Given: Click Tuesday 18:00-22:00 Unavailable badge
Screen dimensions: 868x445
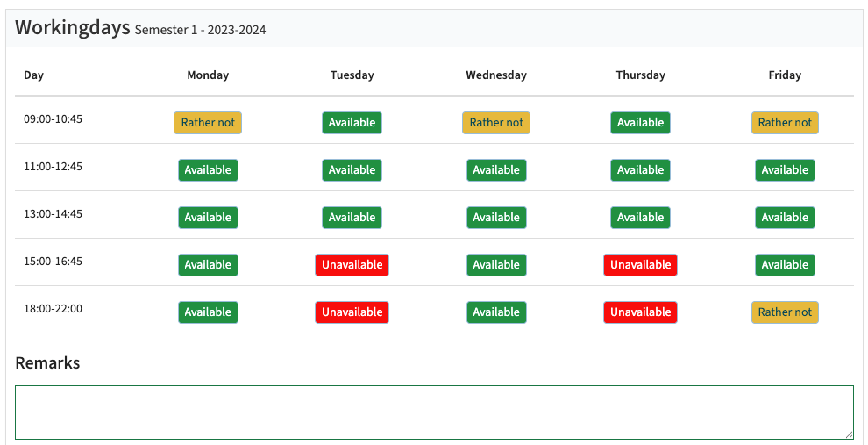Looking at the screenshot, I should coord(352,312).
